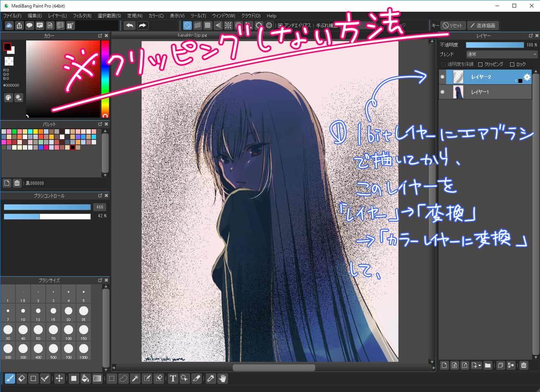Click the export share icon
The width and height of the screenshot is (540, 392).
click(19, 25)
